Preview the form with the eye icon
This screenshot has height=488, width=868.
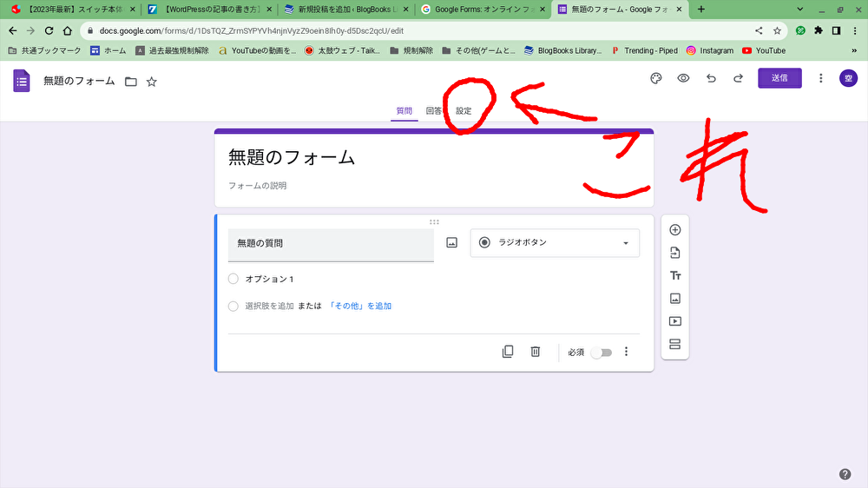[684, 78]
